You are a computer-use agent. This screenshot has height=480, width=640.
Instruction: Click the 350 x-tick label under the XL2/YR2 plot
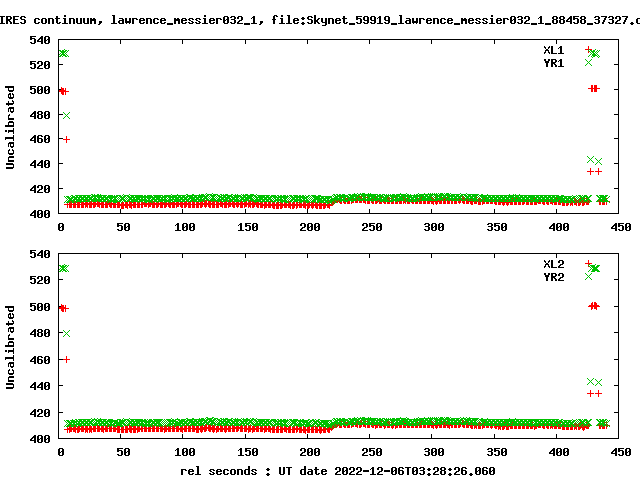click(x=496, y=452)
